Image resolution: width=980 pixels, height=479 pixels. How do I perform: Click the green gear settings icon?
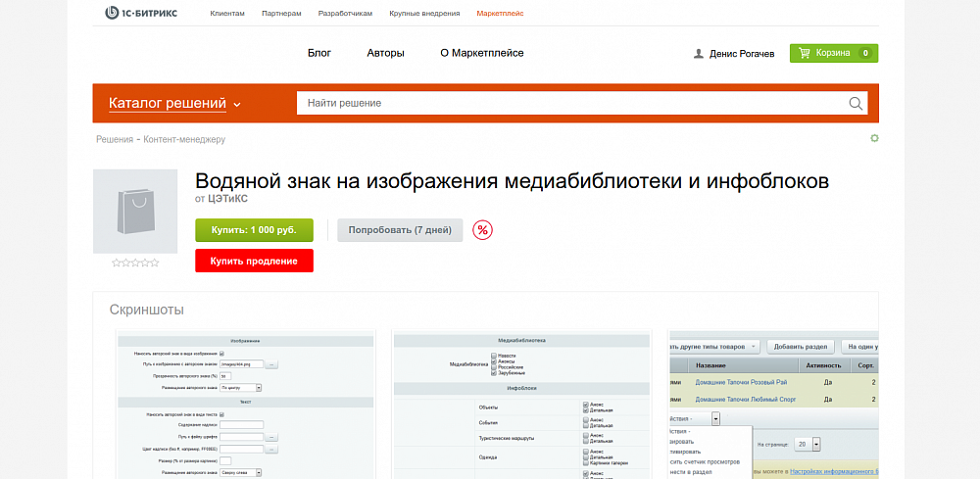point(874,139)
